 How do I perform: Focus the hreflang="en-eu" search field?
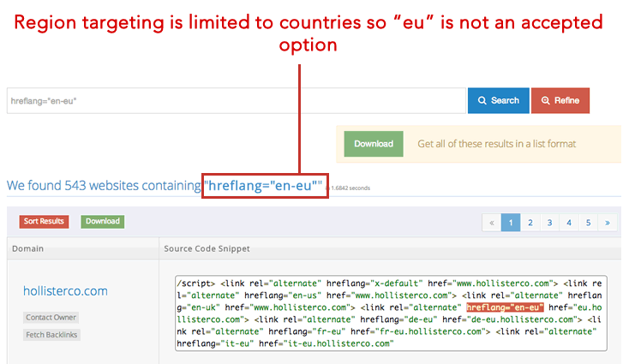236,101
